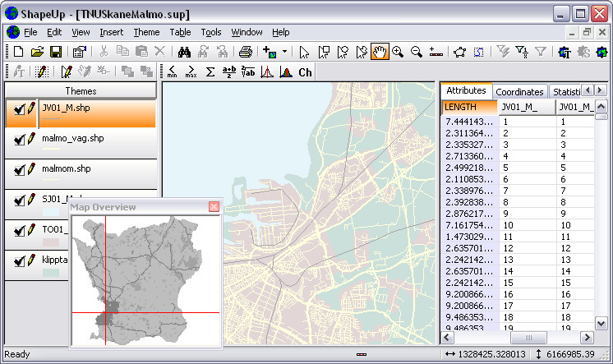The height and width of the screenshot is (364, 613).
Task: Save the project with the floppy disk icon
Action: [56, 52]
